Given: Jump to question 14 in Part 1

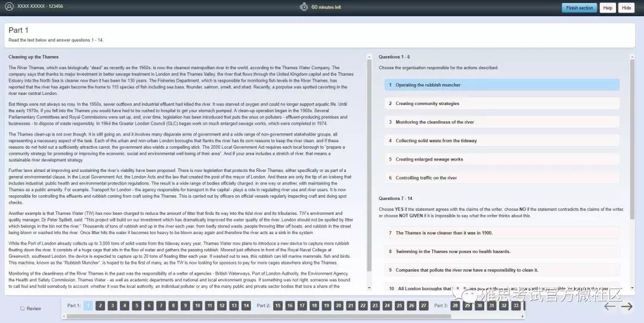Looking at the screenshot, I should point(246,305).
